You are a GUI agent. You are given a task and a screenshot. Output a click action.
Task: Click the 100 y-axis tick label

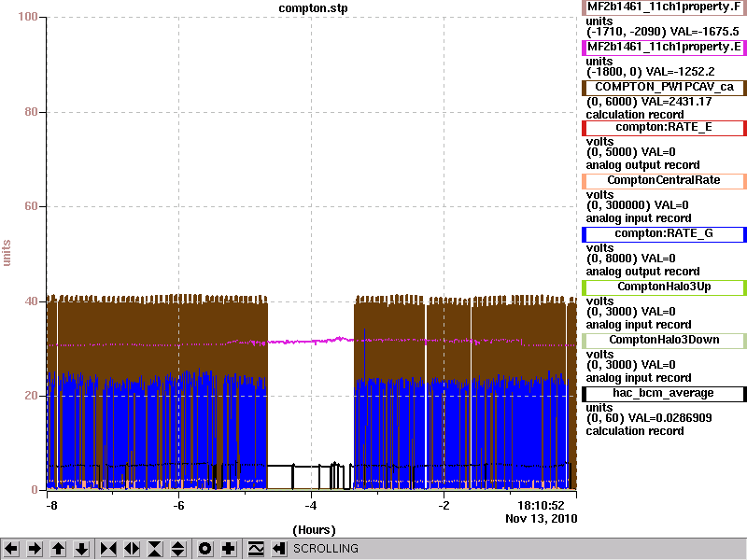tap(28, 17)
